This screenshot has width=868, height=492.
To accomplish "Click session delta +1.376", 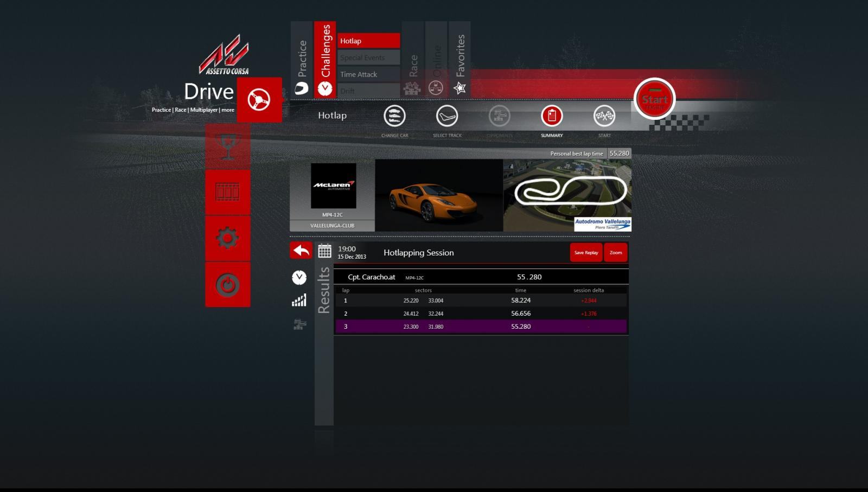I will tap(589, 314).
